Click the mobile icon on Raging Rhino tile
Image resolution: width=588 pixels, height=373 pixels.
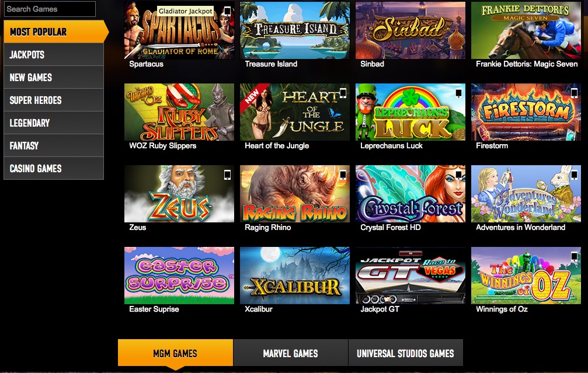tap(343, 175)
